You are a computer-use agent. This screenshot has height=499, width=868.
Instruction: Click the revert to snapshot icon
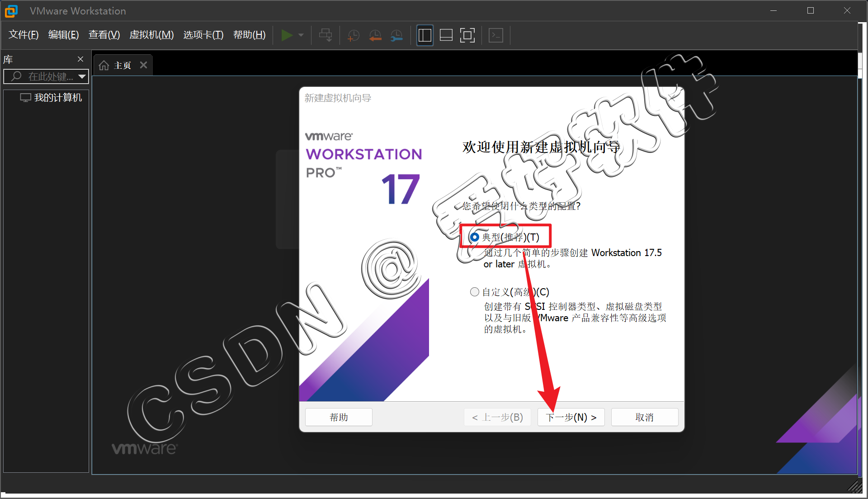coord(375,35)
